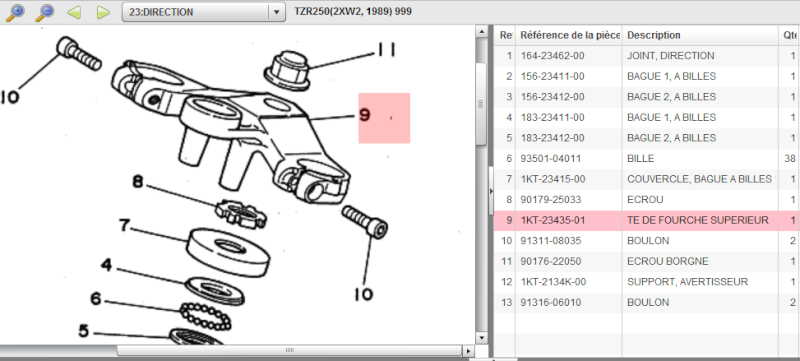Screen dimensions: 800x361
Task: Go to previous diagram with left green arrow
Action: [74, 12]
